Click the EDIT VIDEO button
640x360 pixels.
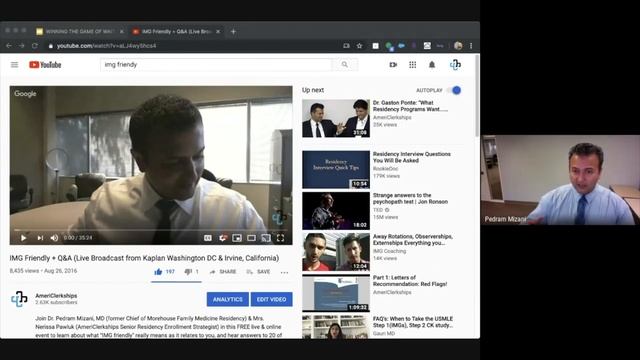pos(271,299)
